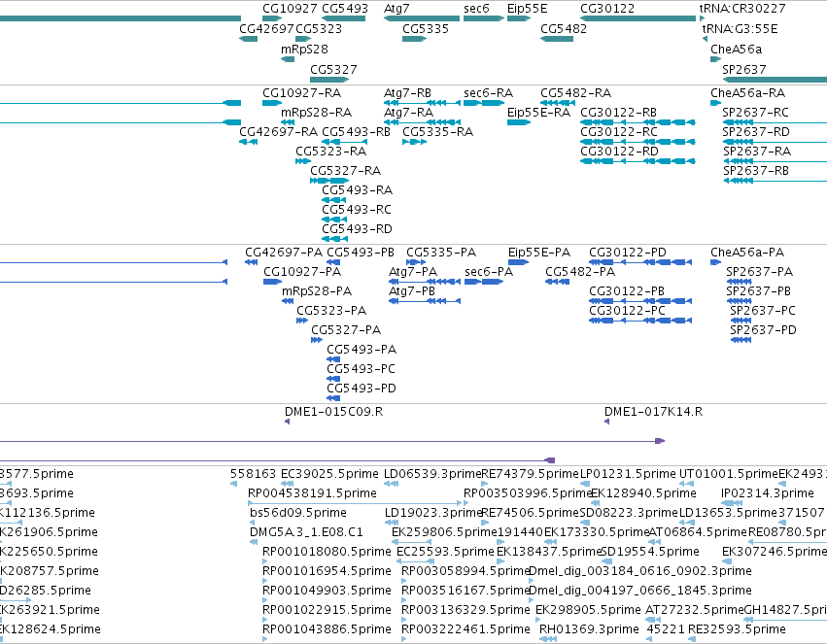Click protein CG42697-PA label
This screenshot has width=827, height=644.
point(284,253)
